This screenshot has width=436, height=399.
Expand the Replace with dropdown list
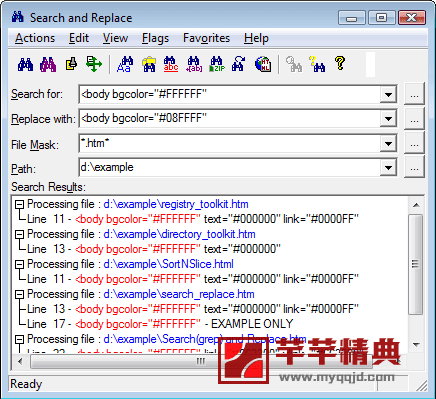(x=388, y=118)
